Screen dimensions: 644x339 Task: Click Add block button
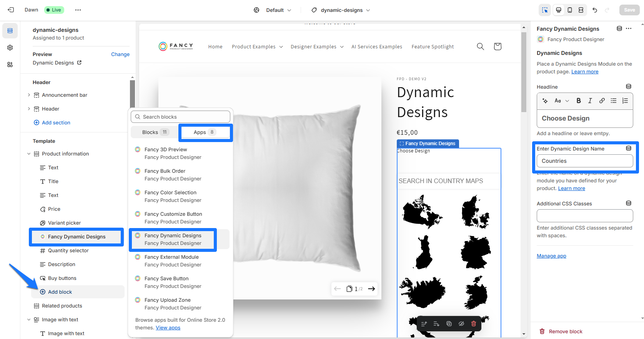point(78,292)
